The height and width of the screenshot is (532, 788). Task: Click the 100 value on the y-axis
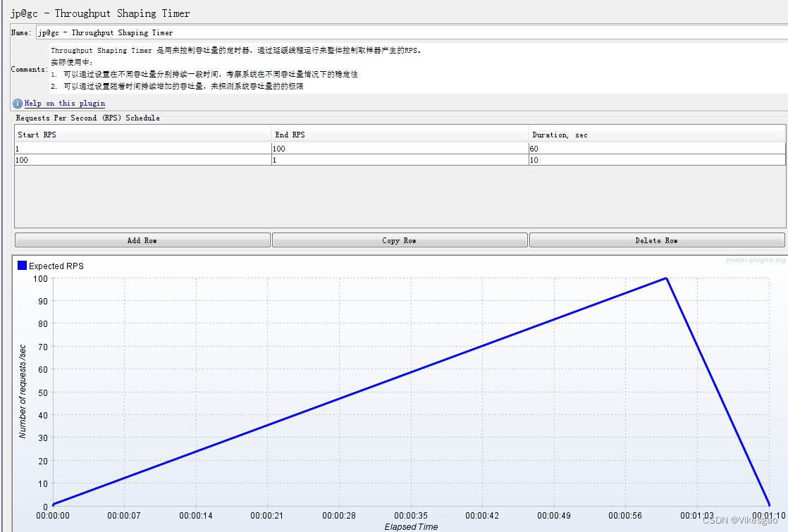click(41, 278)
